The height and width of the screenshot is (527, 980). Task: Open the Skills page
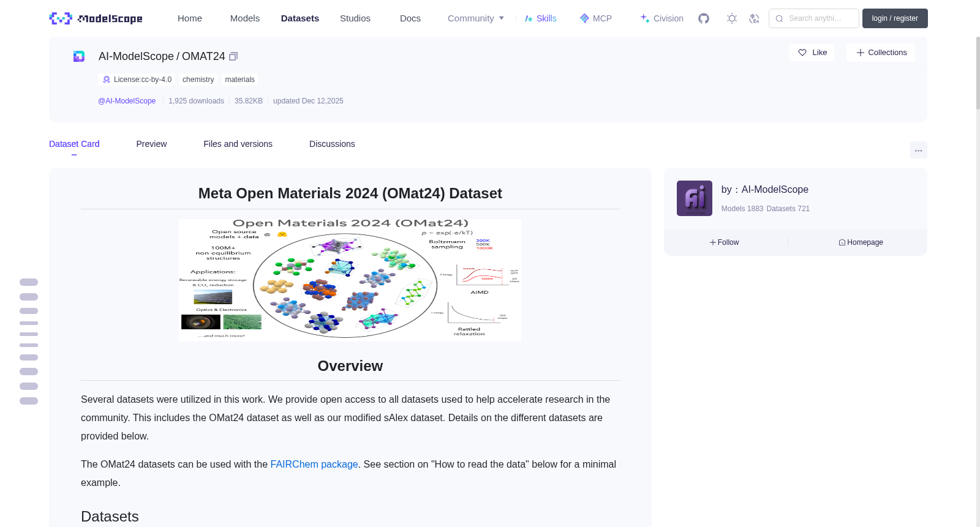tap(541, 18)
